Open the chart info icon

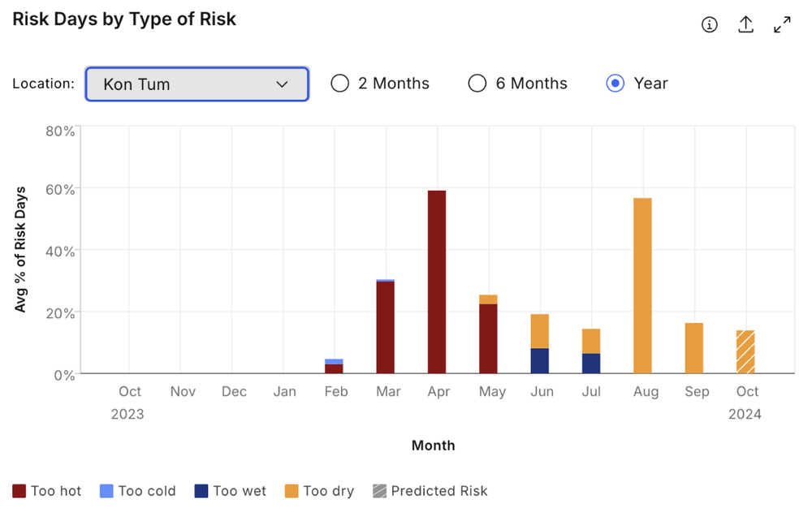(x=709, y=24)
